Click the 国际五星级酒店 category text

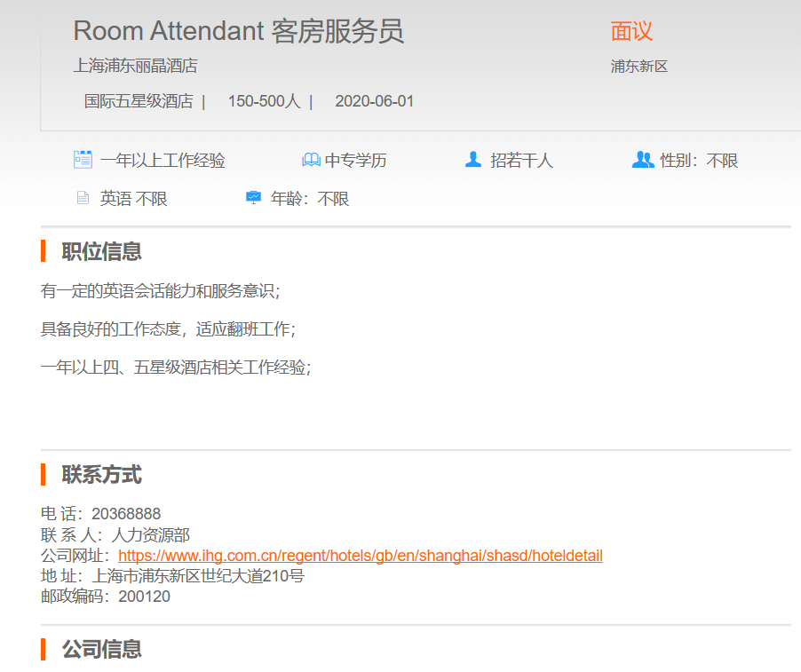[x=139, y=101]
